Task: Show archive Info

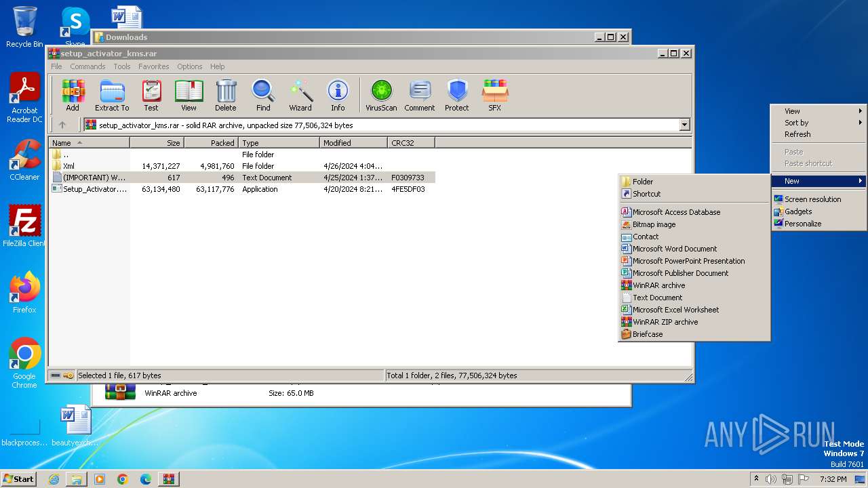Action: [x=338, y=95]
